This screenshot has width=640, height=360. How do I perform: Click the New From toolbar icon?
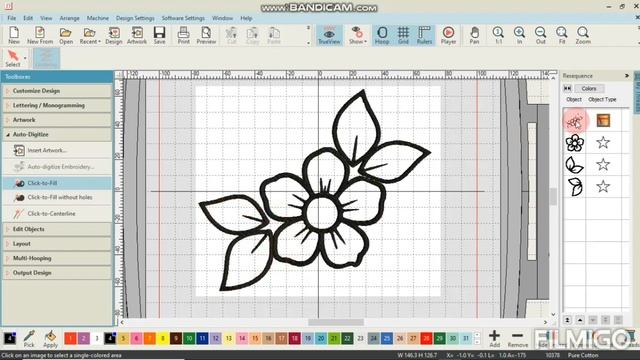[40, 35]
